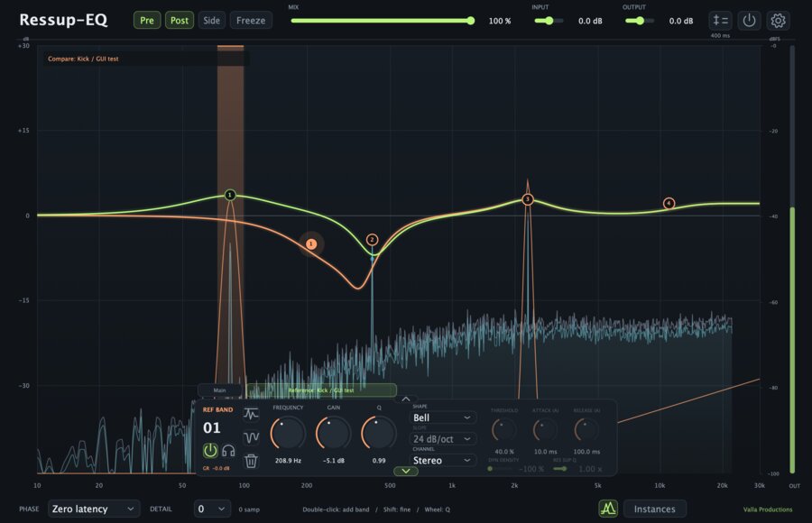Click the Valla Productions link
812x523 pixels.
[768, 509]
